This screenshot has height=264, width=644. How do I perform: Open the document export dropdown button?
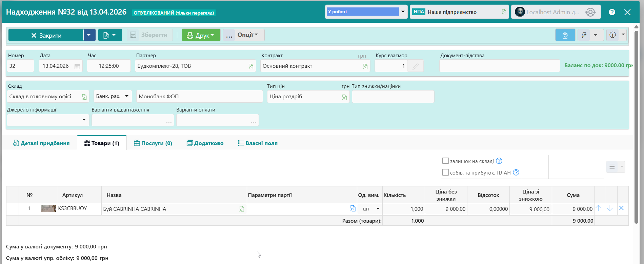[110, 35]
